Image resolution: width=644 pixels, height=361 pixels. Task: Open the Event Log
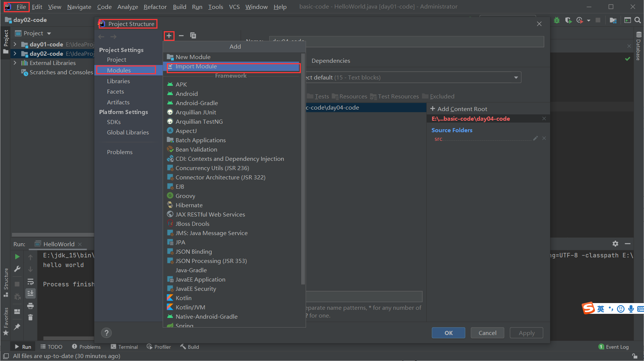614,347
